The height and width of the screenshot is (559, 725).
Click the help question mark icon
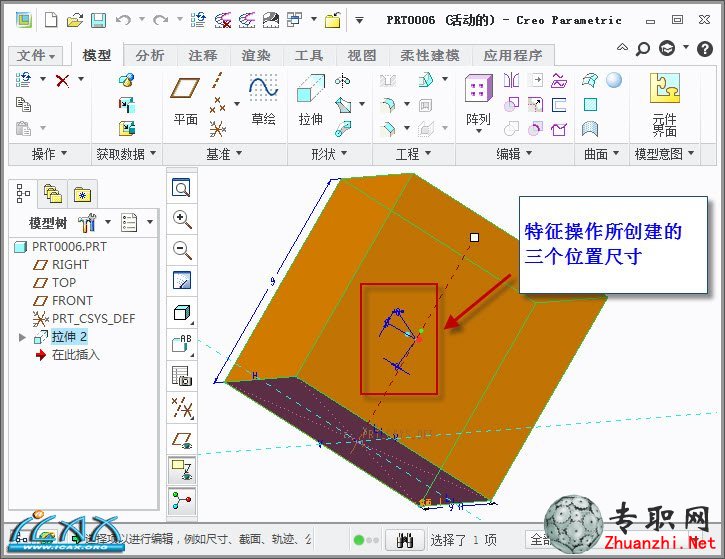tap(705, 48)
